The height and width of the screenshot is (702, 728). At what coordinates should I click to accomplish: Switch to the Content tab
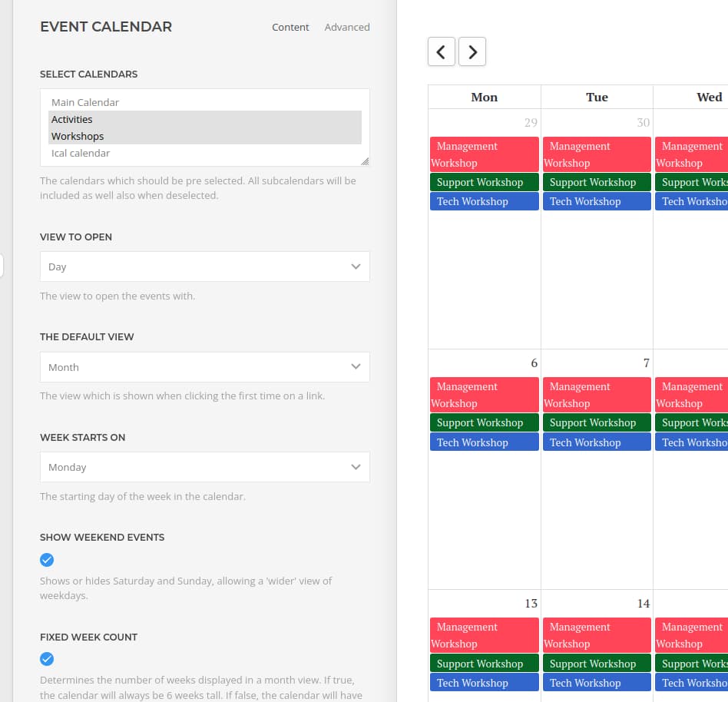290,28
